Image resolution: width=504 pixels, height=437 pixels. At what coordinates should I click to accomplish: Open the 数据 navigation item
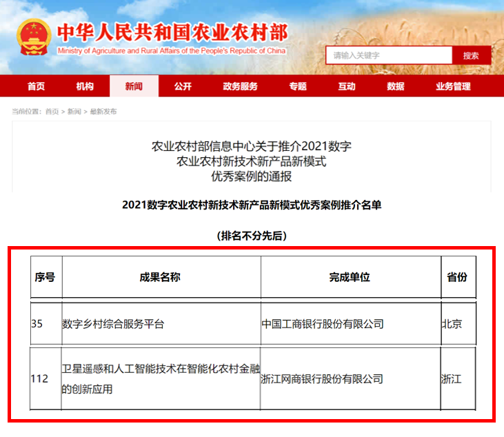click(396, 86)
